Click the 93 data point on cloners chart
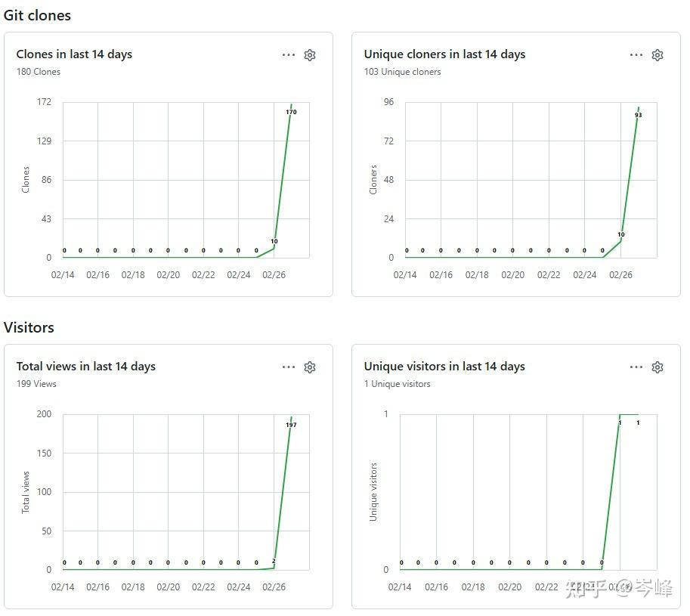Screen dimensions: 690x616 [639, 115]
